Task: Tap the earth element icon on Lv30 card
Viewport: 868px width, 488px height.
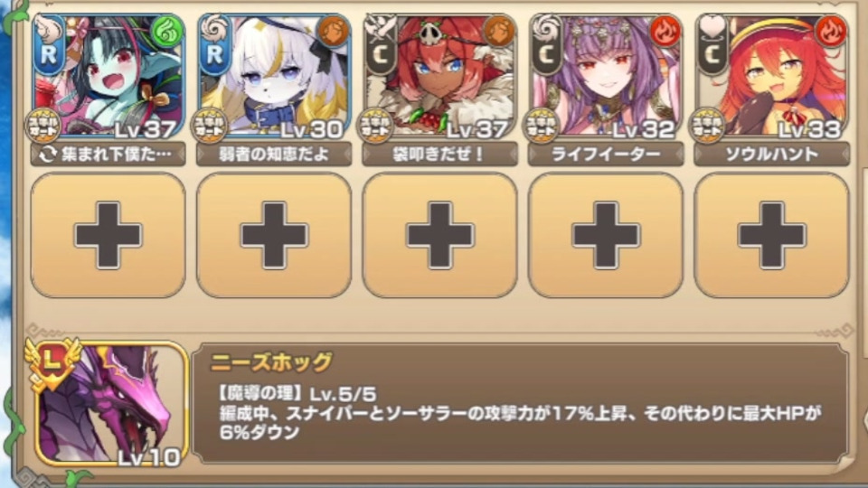Action: click(x=332, y=33)
